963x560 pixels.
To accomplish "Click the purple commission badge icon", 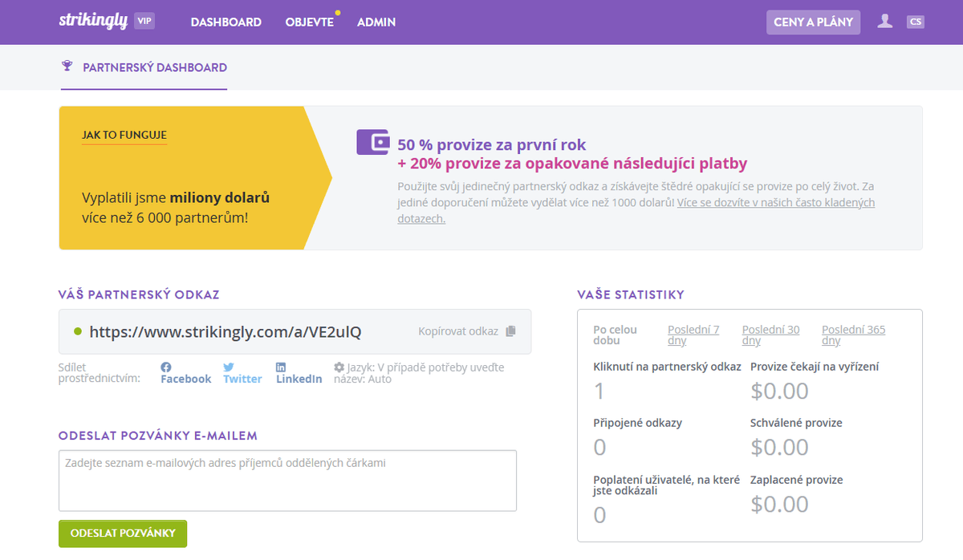I will click(372, 141).
